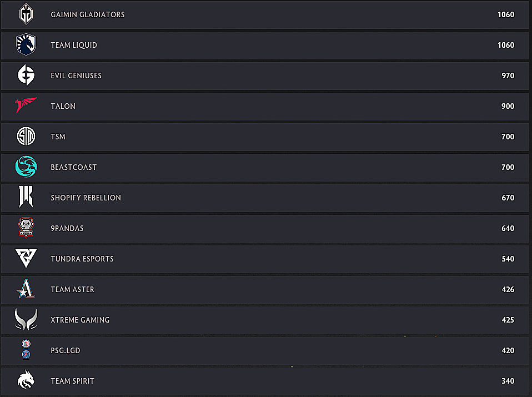
Task: Click the teal Beastcoast wave logo
Action: point(26,167)
